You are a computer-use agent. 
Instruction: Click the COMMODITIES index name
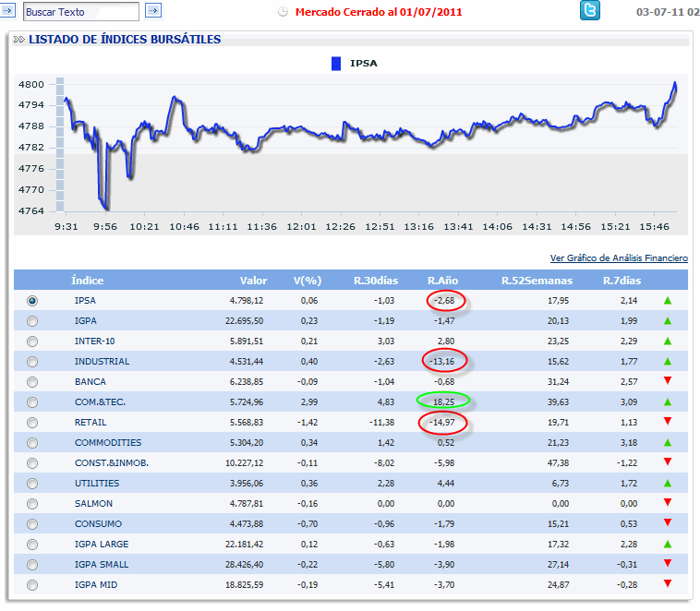pyautogui.click(x=108, y=443)
